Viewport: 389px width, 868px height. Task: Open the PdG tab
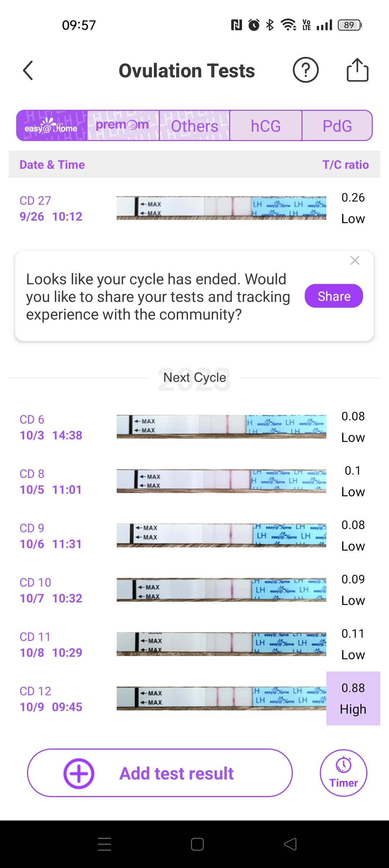pyautogui.click(x=337, y=126)
